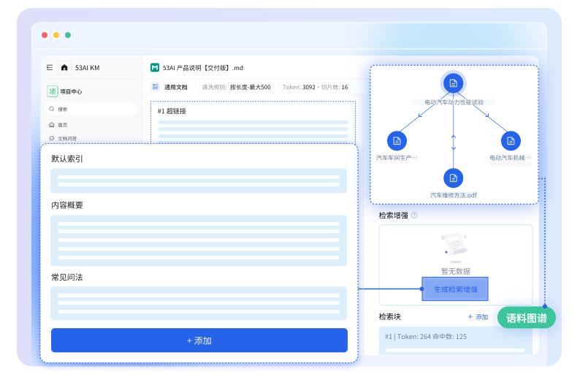Click the 生成检索增强 button
Viewport: 588px width, 380px height.
(455, 289)
